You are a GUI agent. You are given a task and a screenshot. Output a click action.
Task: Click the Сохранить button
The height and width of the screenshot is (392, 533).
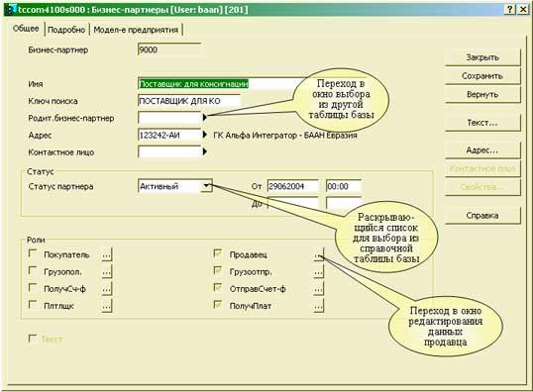(x=482, y=76)
